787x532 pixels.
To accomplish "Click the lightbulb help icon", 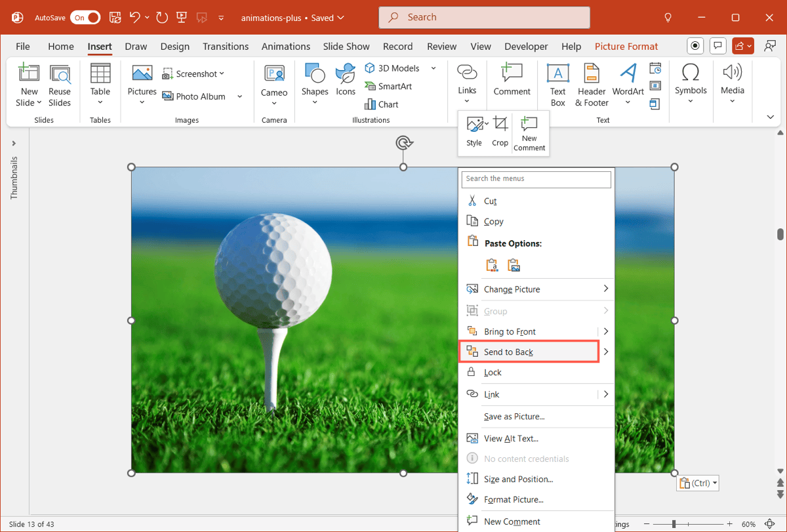I will pos(668,18).
